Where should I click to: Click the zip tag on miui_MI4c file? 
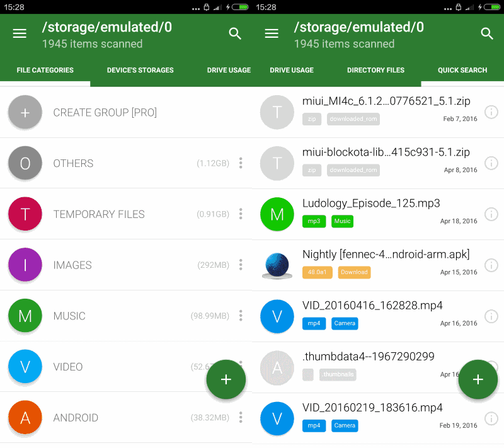pos(312,119)
